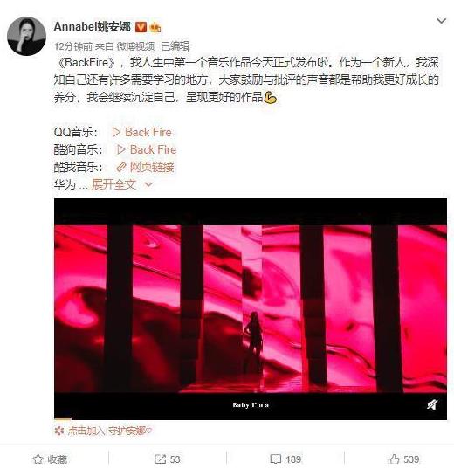Open Annabel姚安娜 username link
This screenshot has height=476, width=454.
point(93,27)
